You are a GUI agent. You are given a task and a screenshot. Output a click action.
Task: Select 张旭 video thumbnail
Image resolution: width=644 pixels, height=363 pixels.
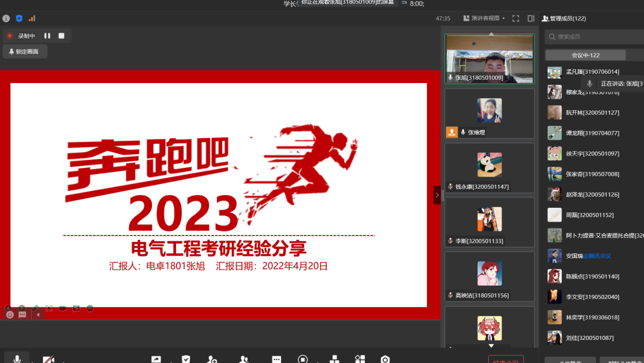pyautogui.click(x=489, y=58)
